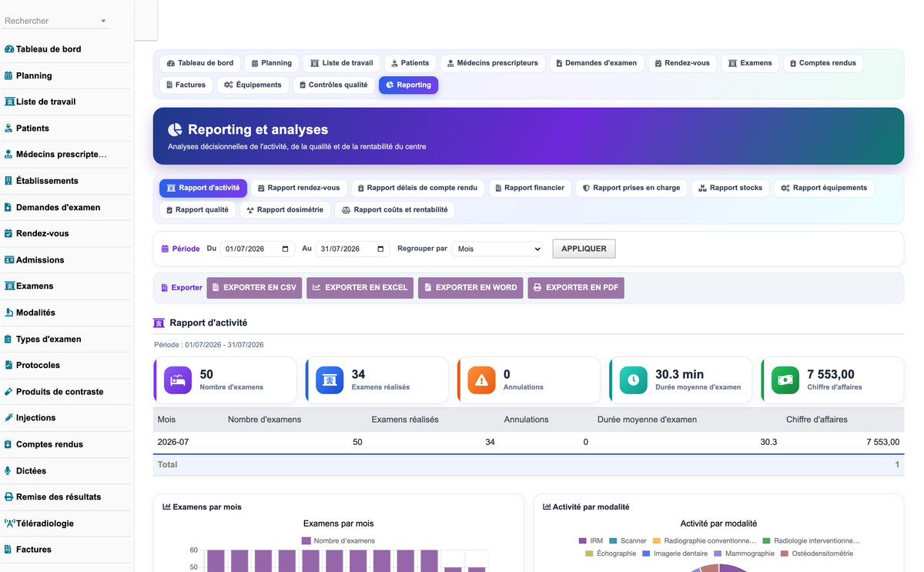Viewport: 924px width, 572px height.
Task: Click the blue Examens réalisés card icon
Action: (330, 380)
